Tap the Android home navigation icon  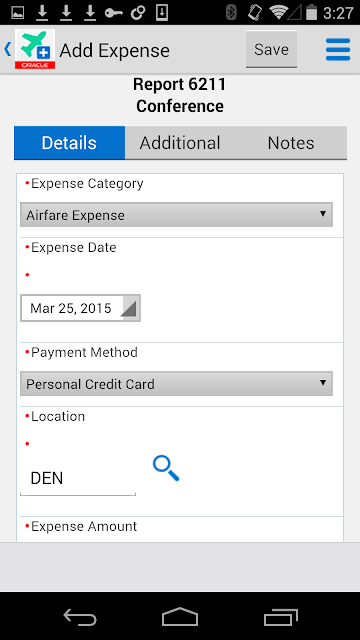click(x=180, y=616)
